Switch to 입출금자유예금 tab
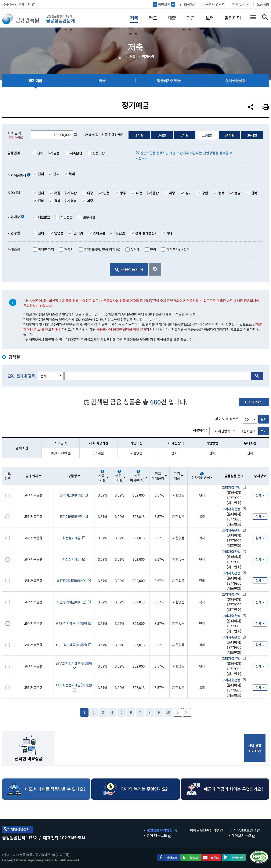 [x=169, y=80]
